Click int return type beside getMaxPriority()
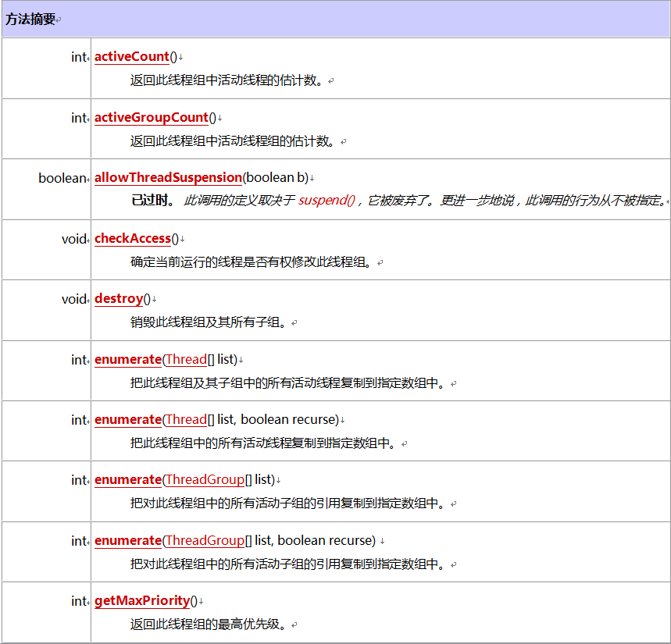 click(79, 601)
